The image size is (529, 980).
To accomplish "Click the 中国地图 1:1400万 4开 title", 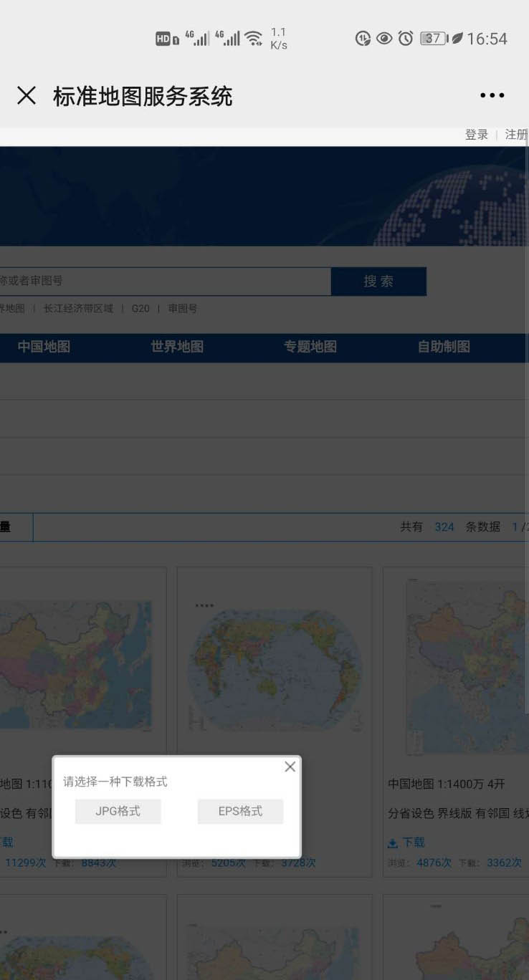I will click(447, 784).
